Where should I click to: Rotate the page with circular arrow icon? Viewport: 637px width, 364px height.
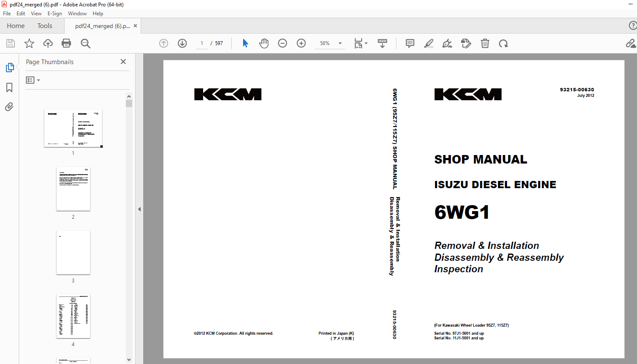[504, 43]
